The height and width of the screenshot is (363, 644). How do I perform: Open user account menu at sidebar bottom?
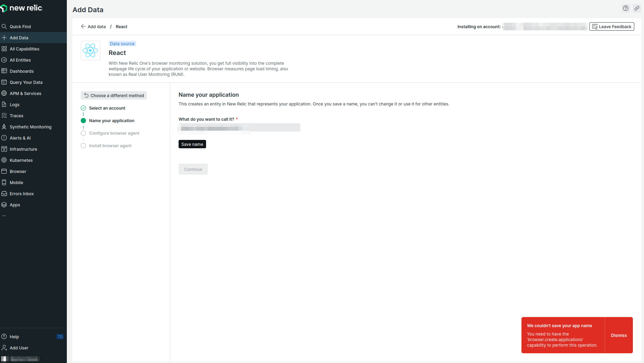pos(21,359)
